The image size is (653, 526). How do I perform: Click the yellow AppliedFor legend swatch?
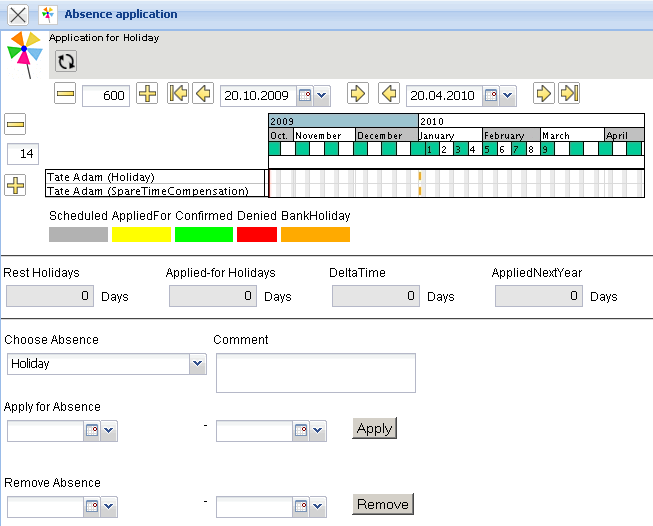tap(141, 235)
